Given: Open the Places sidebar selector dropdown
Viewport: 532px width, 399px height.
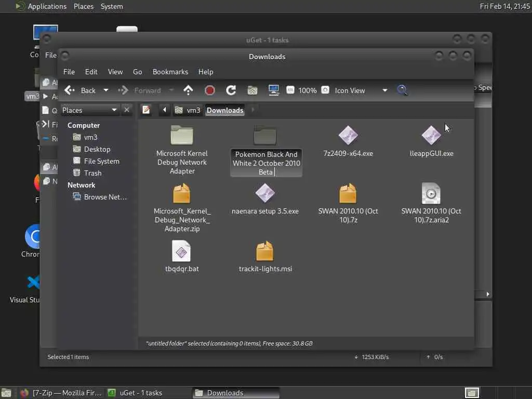Looking at the screenshot, I should pos(90,110).
